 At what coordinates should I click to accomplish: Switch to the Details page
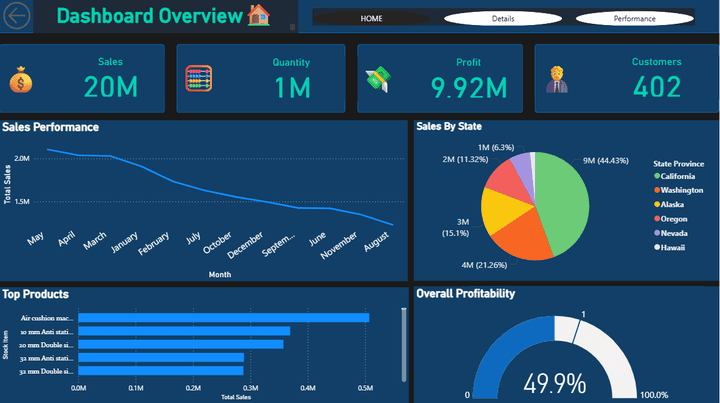(503, 18)
